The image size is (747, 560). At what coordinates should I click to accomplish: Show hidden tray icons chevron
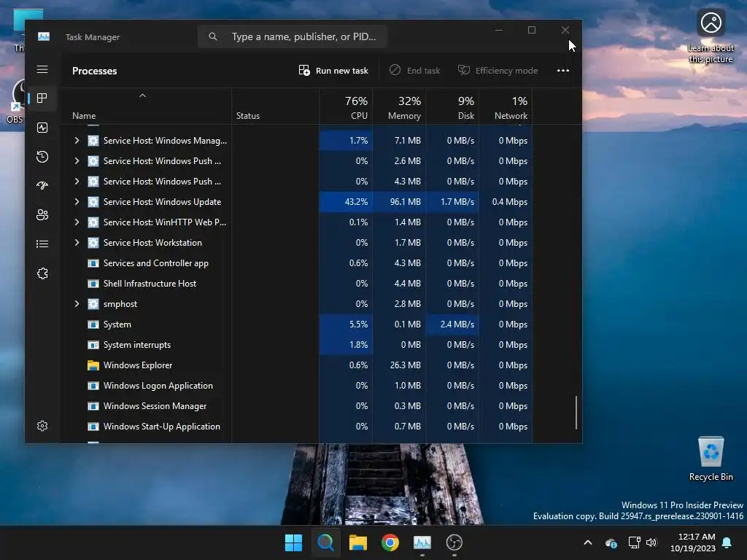588,542
